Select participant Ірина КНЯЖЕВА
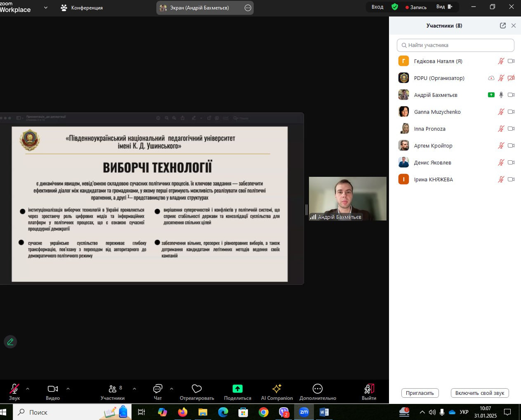This screenshot has width=521, height=420. pyautogui.click(x=455, y=179)
